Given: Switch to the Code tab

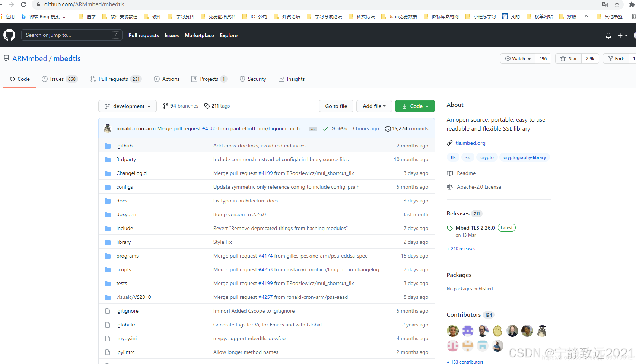Looking at the screenshot, I should click(x=19, y=79).
